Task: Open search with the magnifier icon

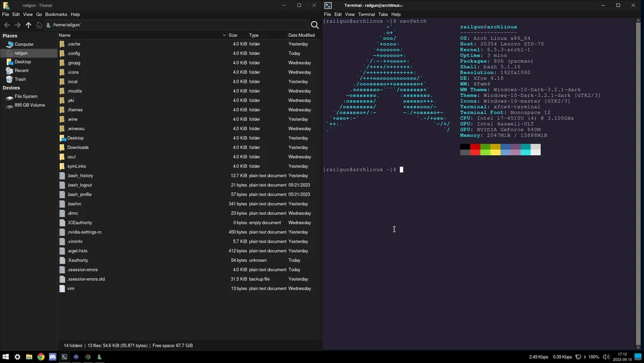Action: coord(314,25)
